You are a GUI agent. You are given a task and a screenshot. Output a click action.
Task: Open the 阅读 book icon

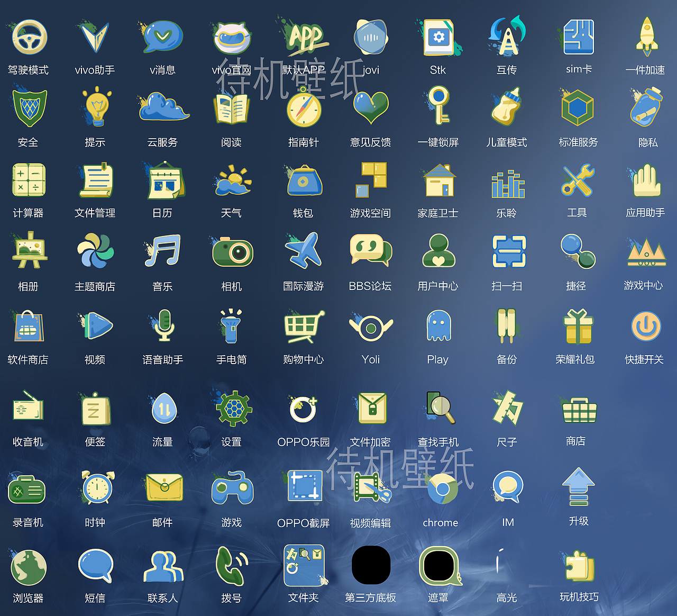click(231, 109)
